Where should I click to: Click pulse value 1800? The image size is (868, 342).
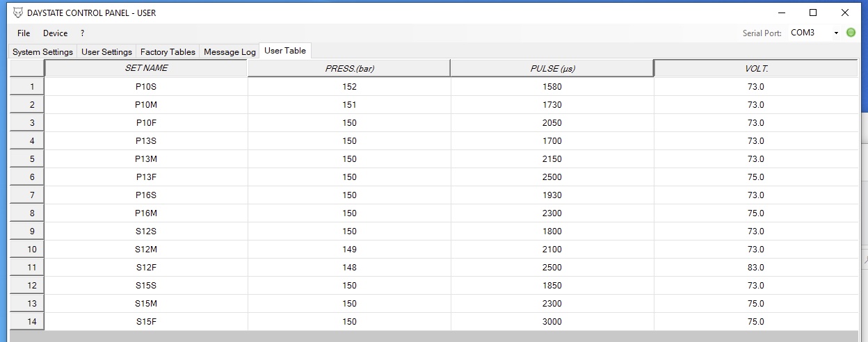pyautogui.click(x=552, y=231)
